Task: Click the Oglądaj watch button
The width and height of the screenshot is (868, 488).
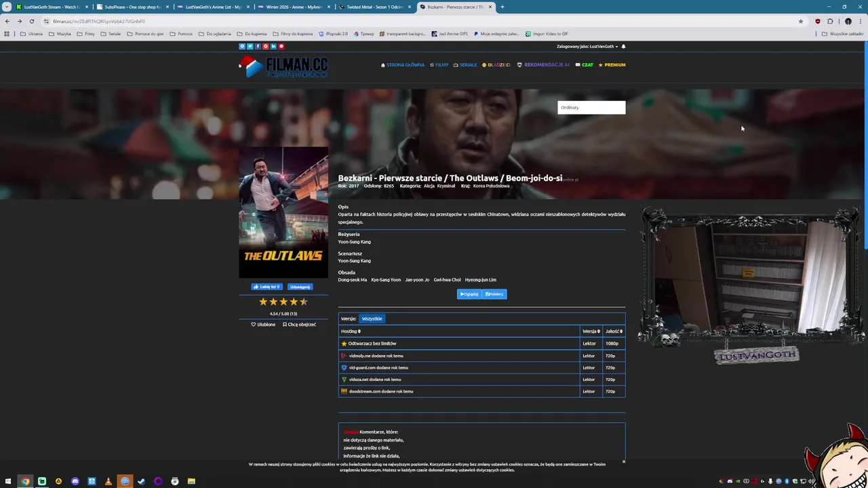Action: tap(469, 294)
